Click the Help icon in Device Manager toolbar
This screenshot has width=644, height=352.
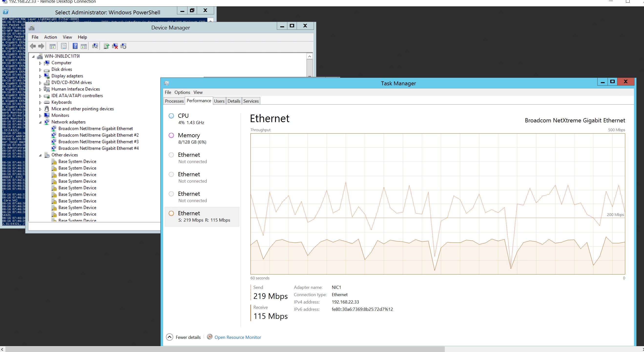[x=75, y=46]
